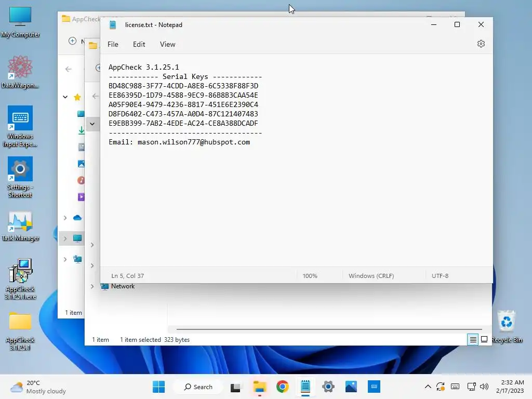Screen dimensions: 532x399
Task: Open the volume tray icon
Action: [484, 387]
